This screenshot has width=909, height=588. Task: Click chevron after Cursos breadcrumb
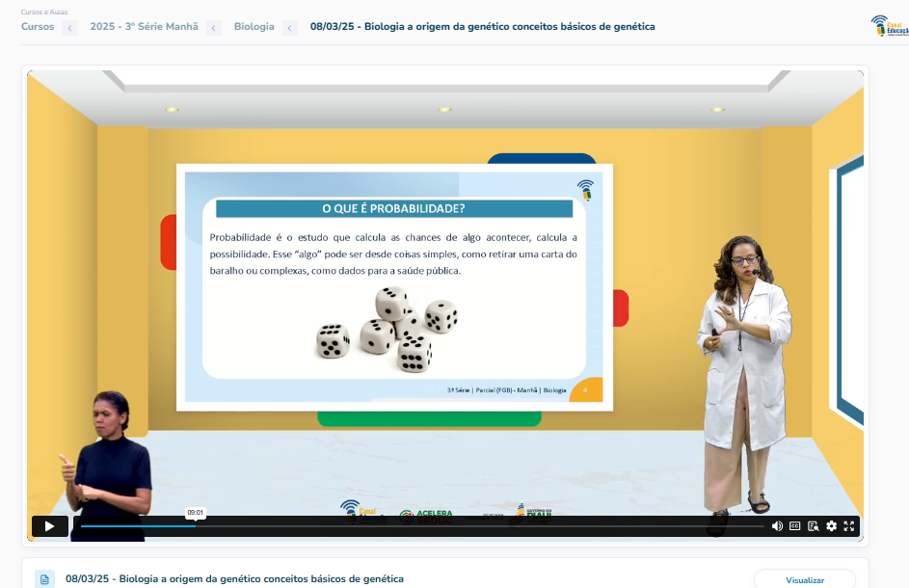pyautogui.click(x=69, y=28)
